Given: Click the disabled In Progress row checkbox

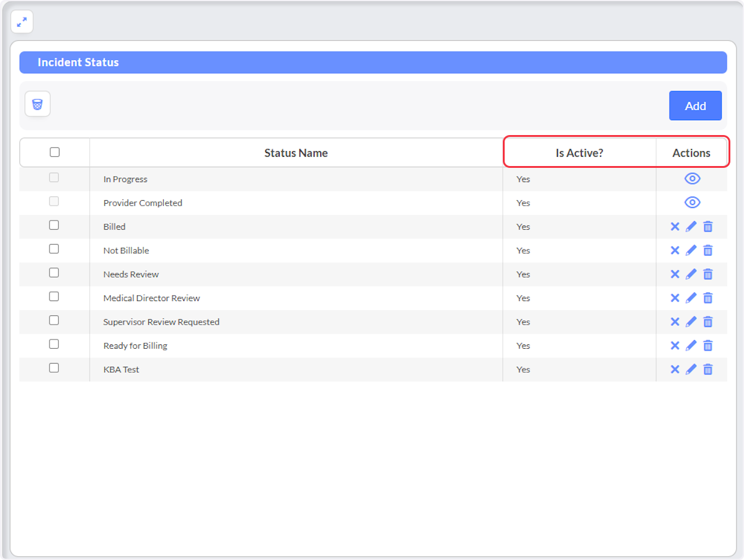Looking at the screenshot, I should point(54,177).
